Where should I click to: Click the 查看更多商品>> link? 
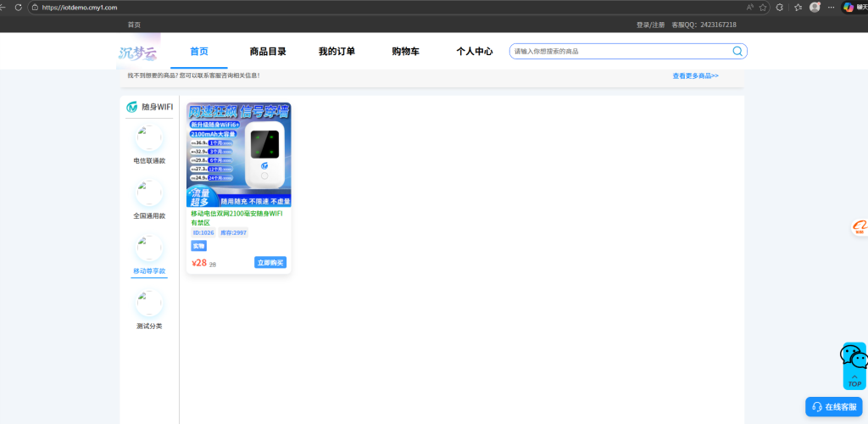[x=695, y=75]
